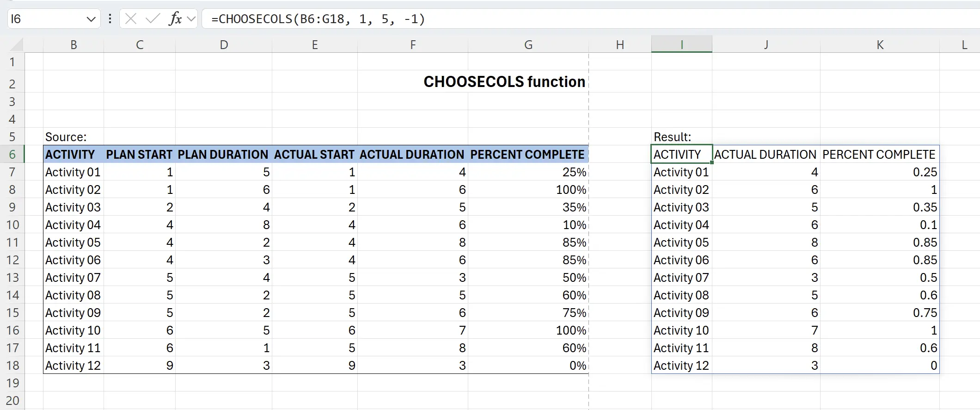Select column E header

coord(315,45)
